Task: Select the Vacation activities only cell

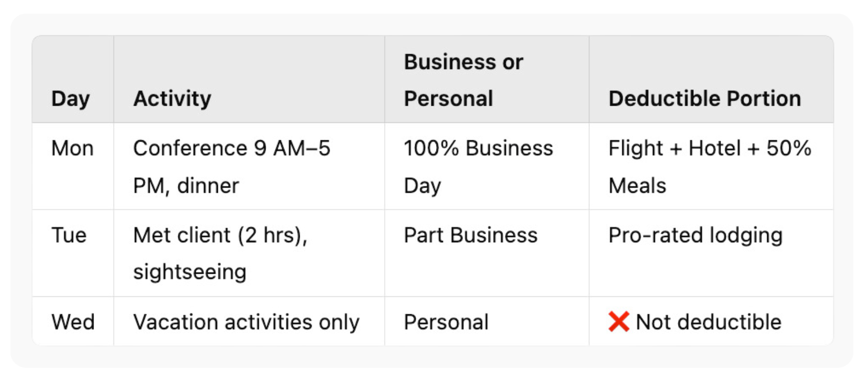Action: pos(246,322)
